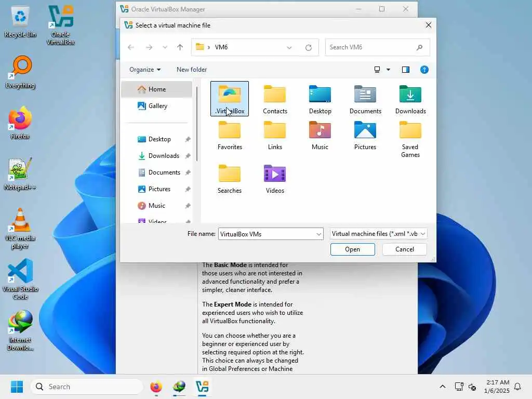Toggle the preview pane

[405, 70]
